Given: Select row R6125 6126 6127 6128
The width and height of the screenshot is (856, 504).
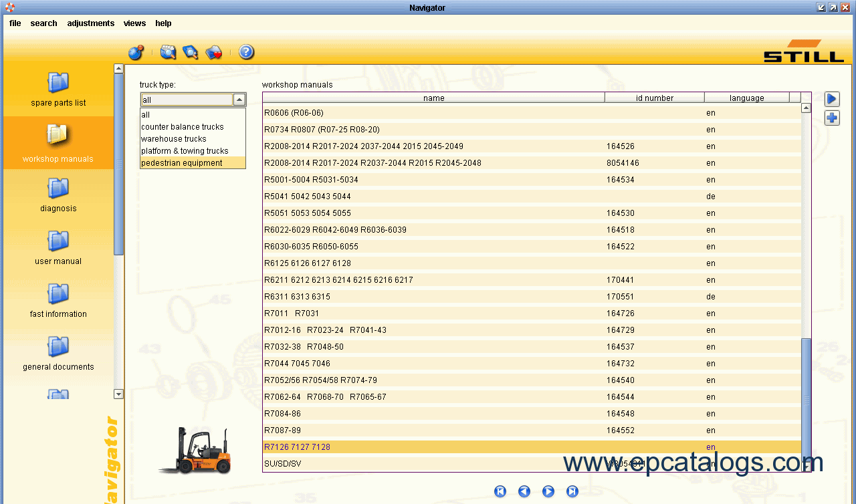Looking at the screenshot, I should point(532,263).
